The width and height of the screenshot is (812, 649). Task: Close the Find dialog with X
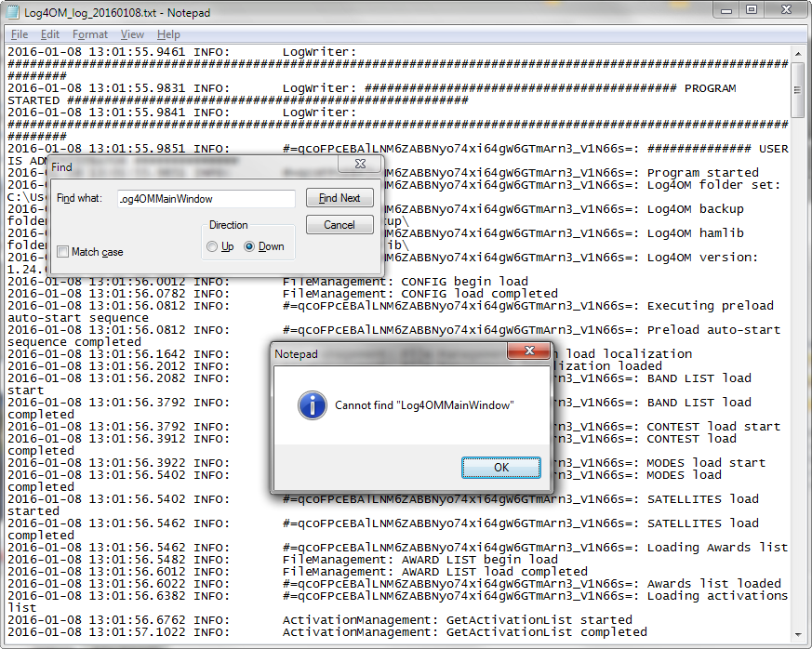coord(360,164)
